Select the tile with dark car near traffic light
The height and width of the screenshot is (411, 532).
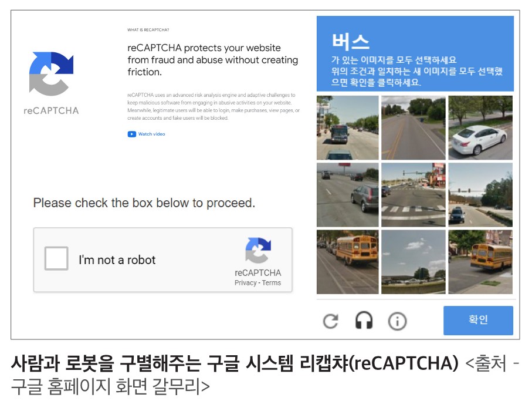[480, 194]
